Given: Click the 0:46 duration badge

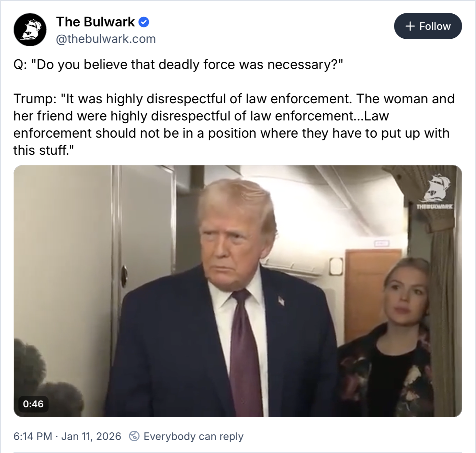Looking at the screenshot, I should (x=33, y=404).
